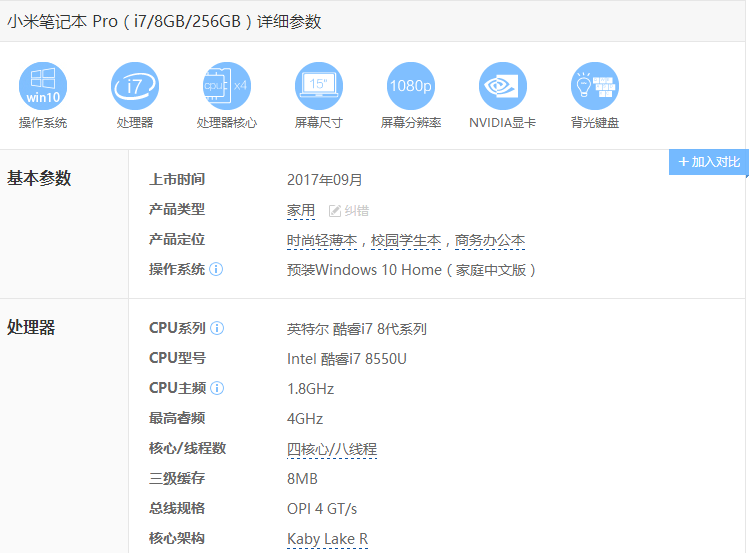750x553 pixels.
Task: Click the page title 小米笔记本 Pro 详细参数
Action: [x=164, y=22]
